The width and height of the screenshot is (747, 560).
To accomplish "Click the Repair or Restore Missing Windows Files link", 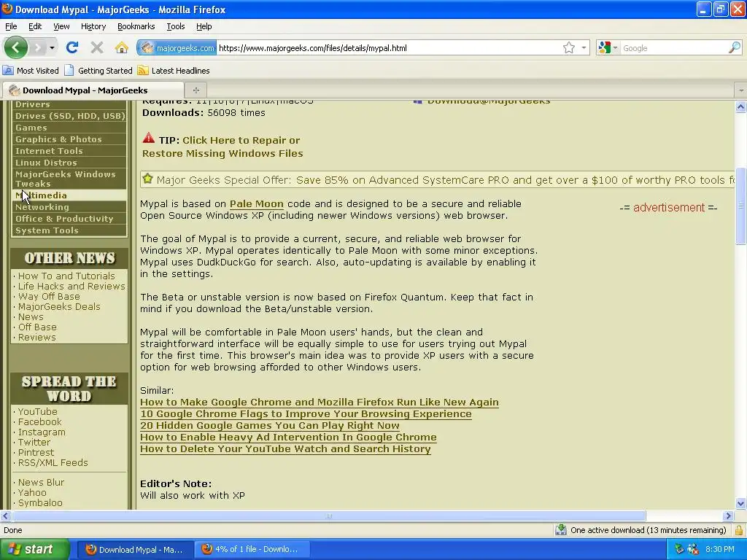I will pyautogui.click(x=222, y=147).
